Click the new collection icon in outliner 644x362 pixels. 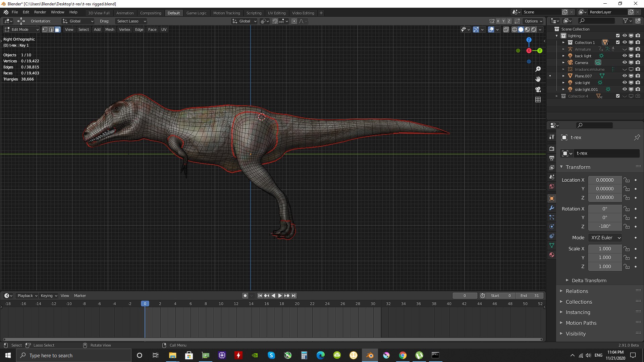point(638,21)
